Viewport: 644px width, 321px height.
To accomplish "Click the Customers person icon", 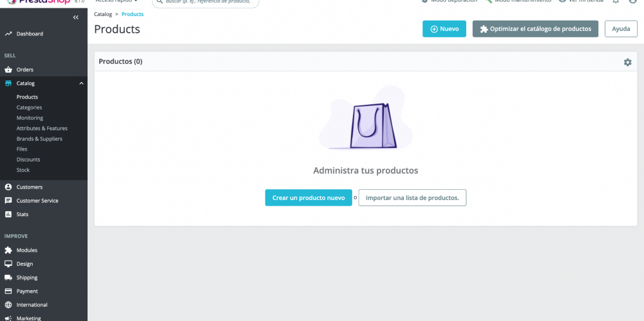I will 8,187.
